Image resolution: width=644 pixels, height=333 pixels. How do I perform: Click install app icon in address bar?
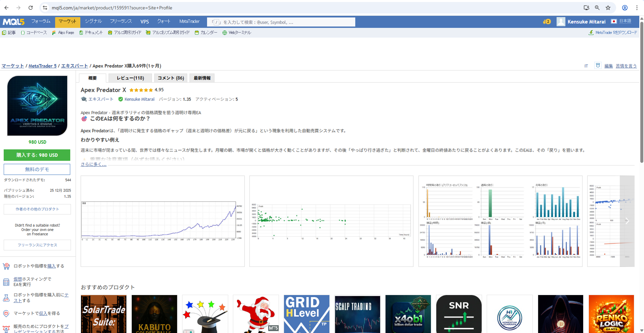click(x=586, y=8)
